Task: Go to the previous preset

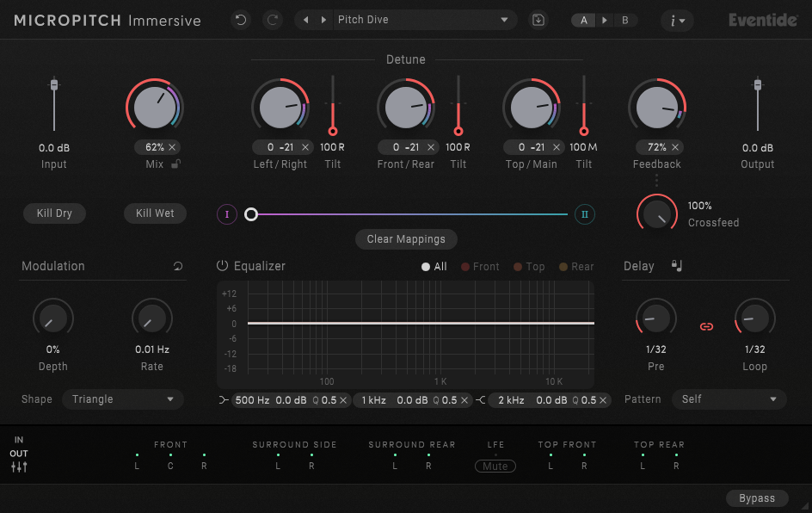Action: click(305, 20)
